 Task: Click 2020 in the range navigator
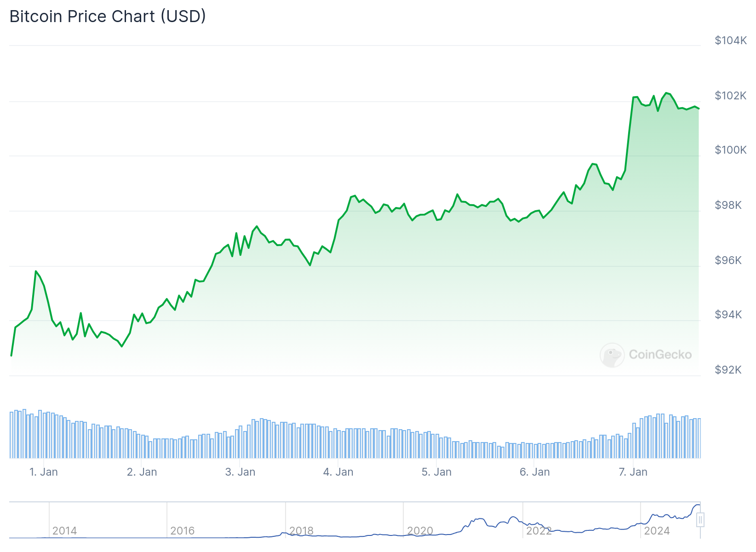[420, 531]
